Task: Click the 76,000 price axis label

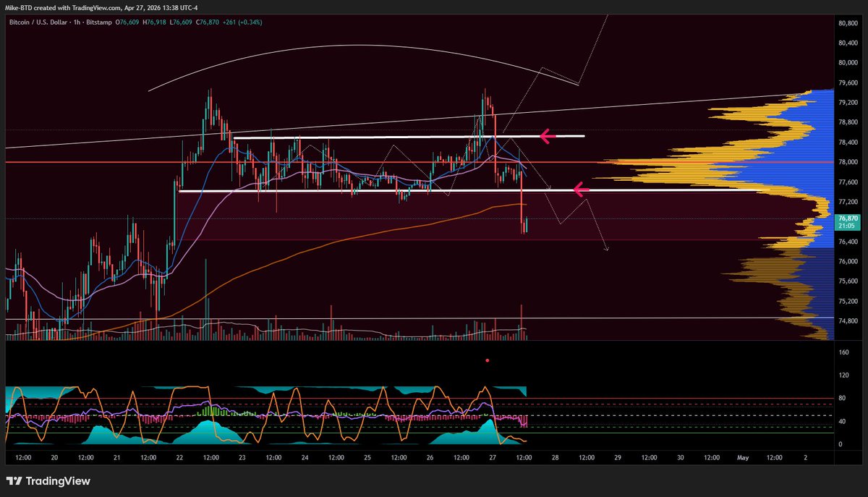Action: point(848,261)
